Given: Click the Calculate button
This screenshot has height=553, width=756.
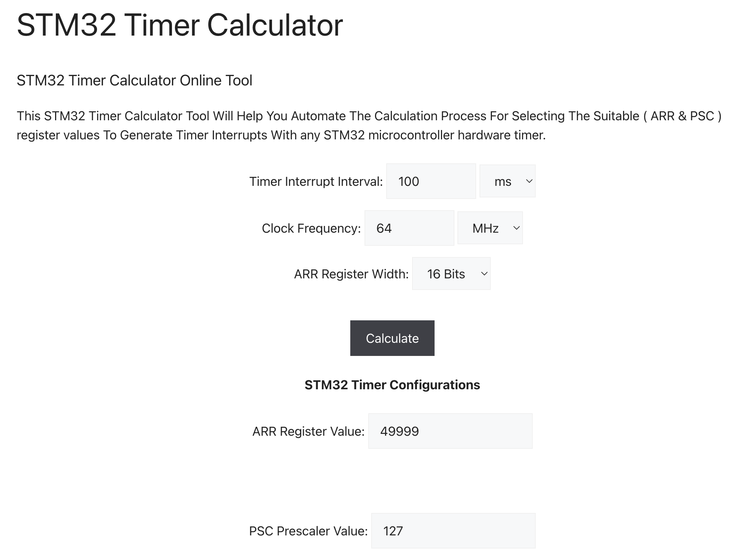Looking at the screenshot, I should pyautogui.click(x=392, y=338).
